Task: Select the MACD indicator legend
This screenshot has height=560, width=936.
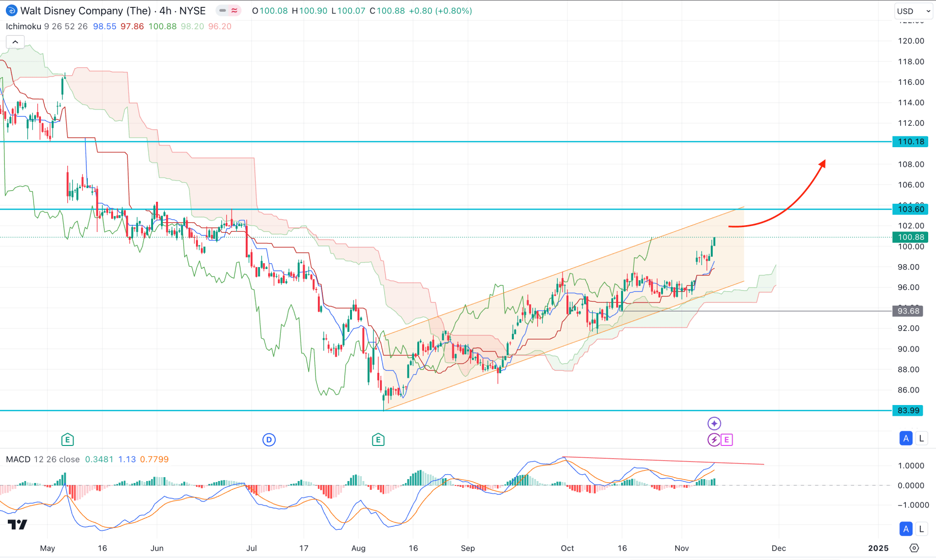Action: (18, 459)
